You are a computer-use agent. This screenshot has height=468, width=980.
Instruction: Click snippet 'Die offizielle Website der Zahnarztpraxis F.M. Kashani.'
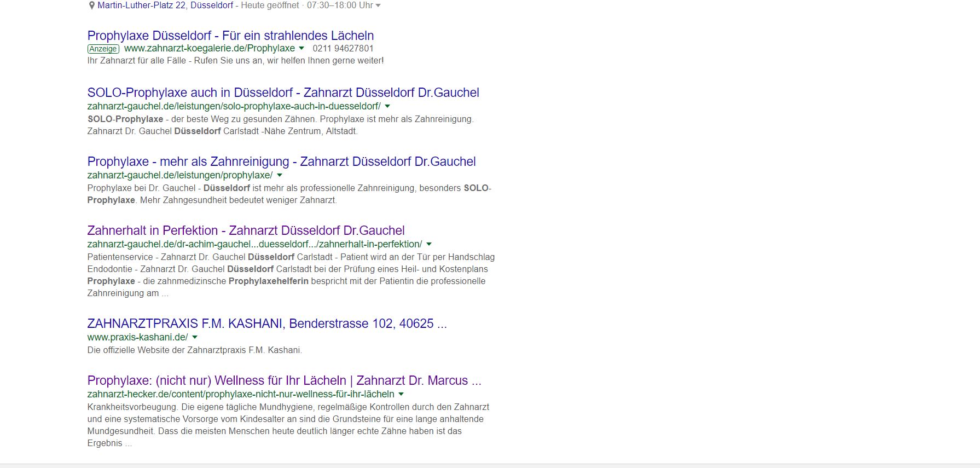pyautogui.click(x=195, y=350)
